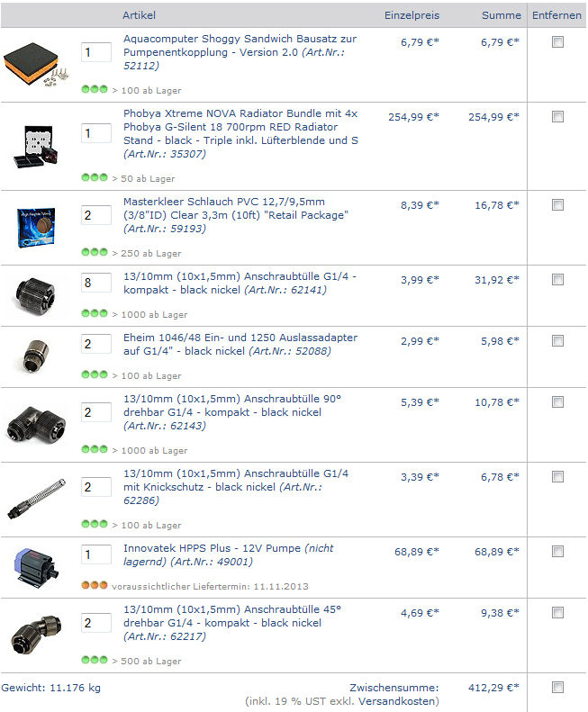Click the Innovatek HPPS pump image
Viewport: 588px width, 712px height.
click(x=36, y=566)
